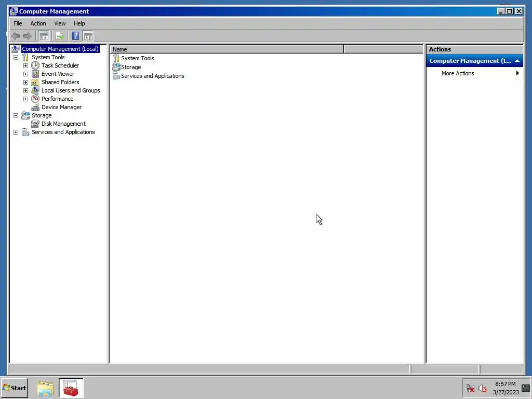The height and width of the screenshot is (399, 532).
Task: Click the network tray icon
Action: [x=470, y=388]
